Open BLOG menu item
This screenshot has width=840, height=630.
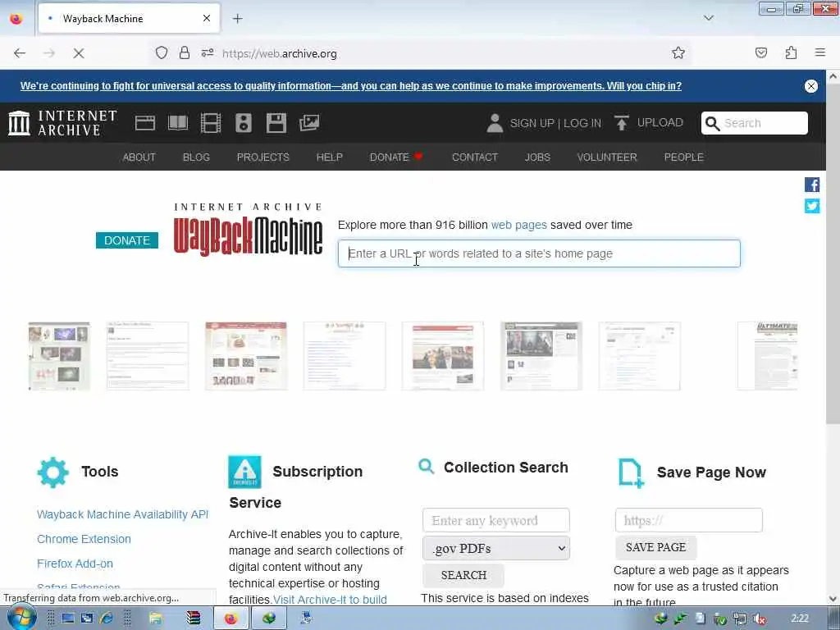(x=196, y=157)
